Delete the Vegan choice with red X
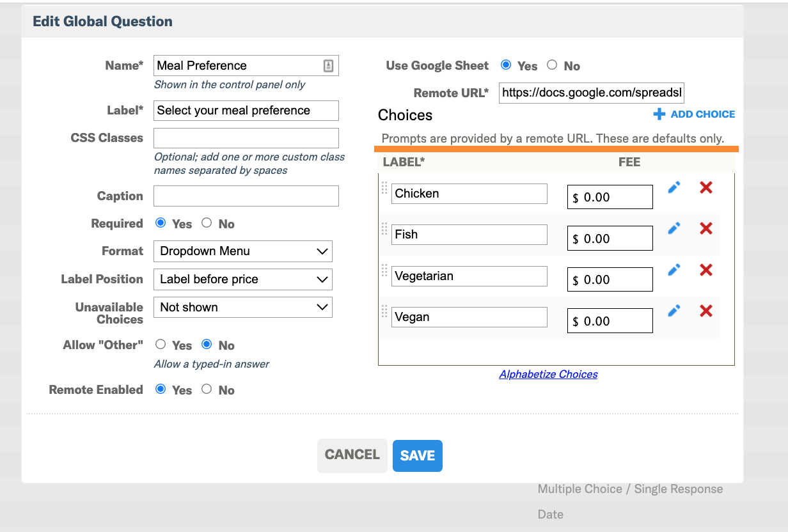Screen dimensions: 788x532 click(x=706, y=311)
